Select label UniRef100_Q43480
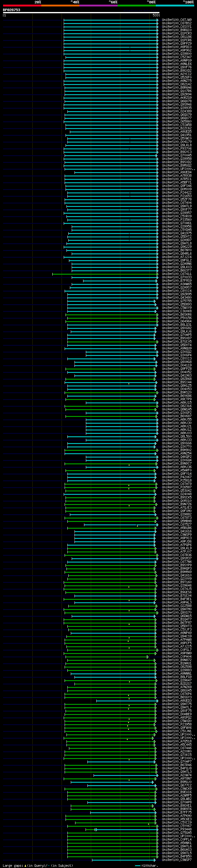 coord(177,297)
